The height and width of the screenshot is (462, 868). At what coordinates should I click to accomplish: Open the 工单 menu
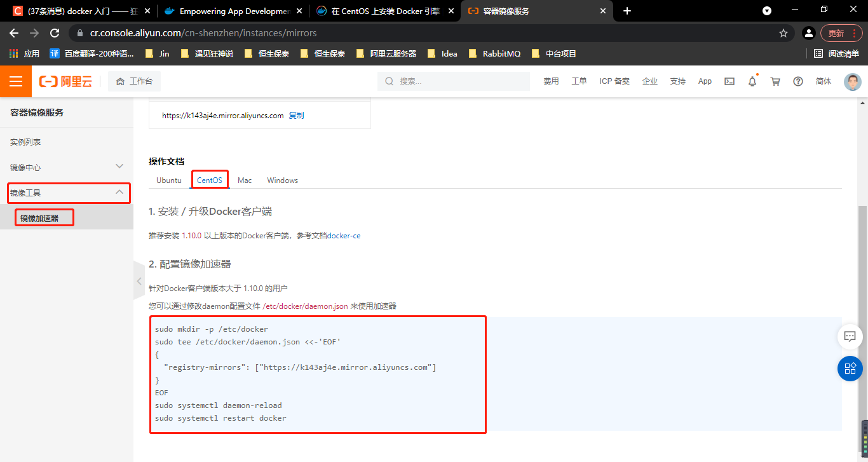(x=579, y=81)
